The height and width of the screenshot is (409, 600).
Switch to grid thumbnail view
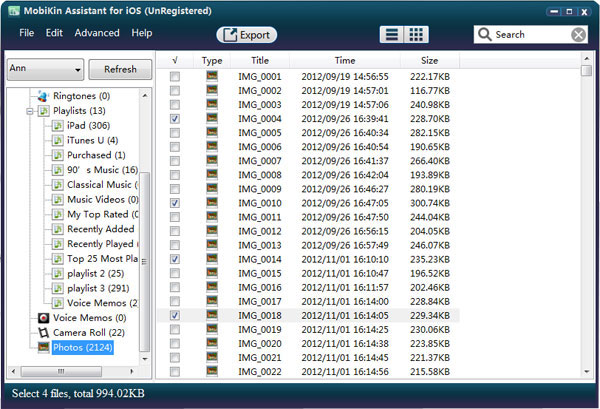tap(416, 35)
